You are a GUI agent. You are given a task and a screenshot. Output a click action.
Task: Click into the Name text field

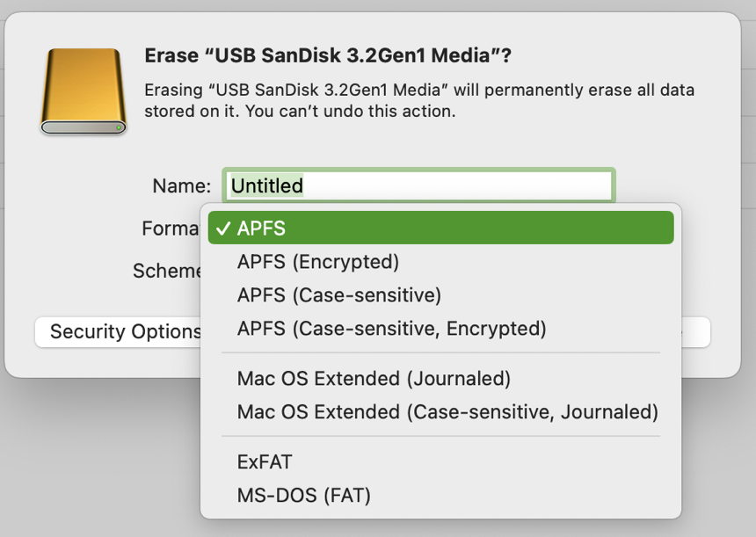click(418, 185)
